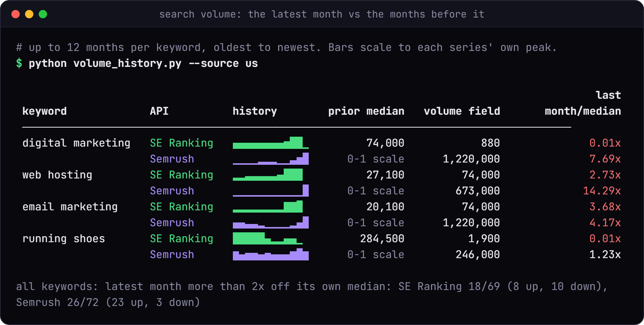The image size is (644, 325).
Task: Click SE Ranking in the digital marketing row
Action: click(x=182, y=143)
